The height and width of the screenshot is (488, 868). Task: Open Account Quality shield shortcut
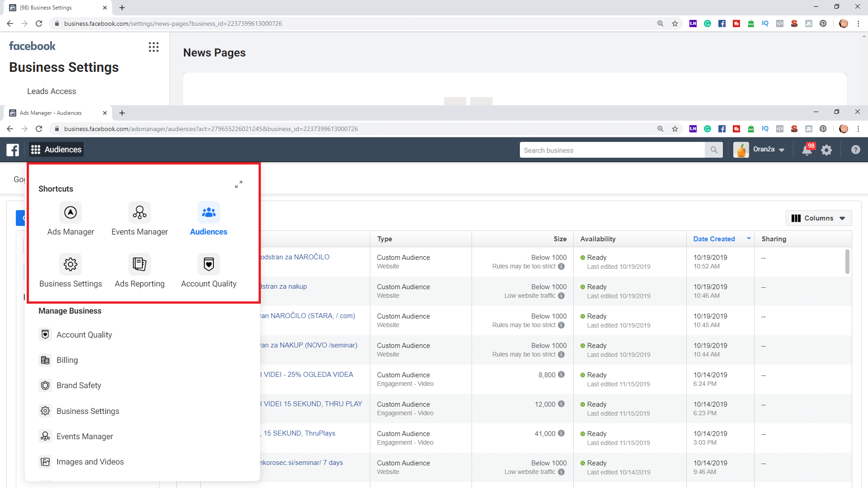(208, 264)
